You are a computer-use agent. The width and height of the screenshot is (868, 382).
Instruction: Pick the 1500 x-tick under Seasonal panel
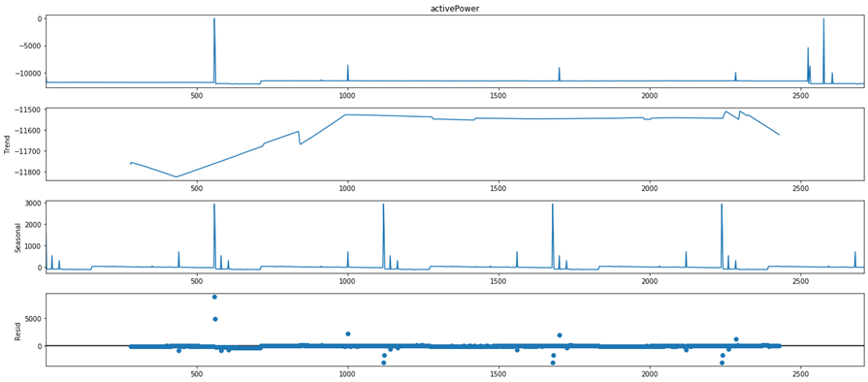pos(498,281)
